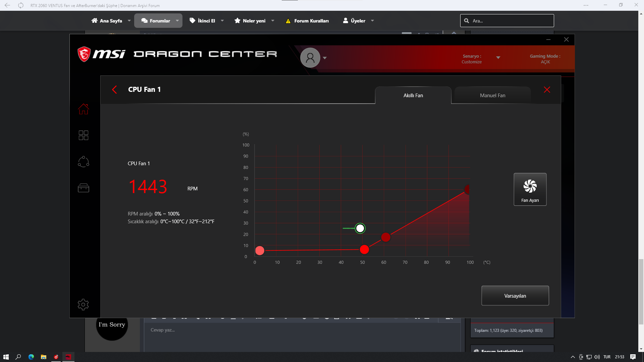Click the RPM aralığı 0% ~ 100% text
The width and height of the screenshot is (644, 362).
tap(154, 214)
